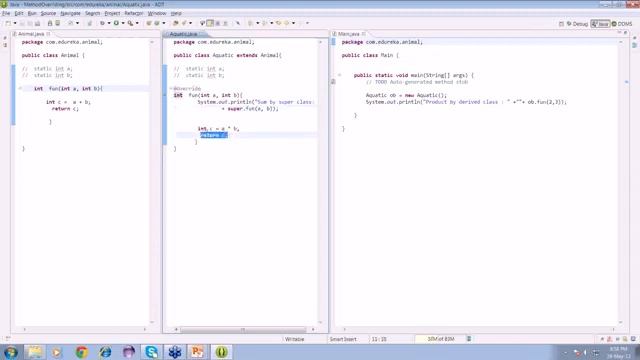The height and width of the screenshot is (360, 640).
Task: Toggle Block Selection Mode in the toolbar
Action: pos(218,23)
